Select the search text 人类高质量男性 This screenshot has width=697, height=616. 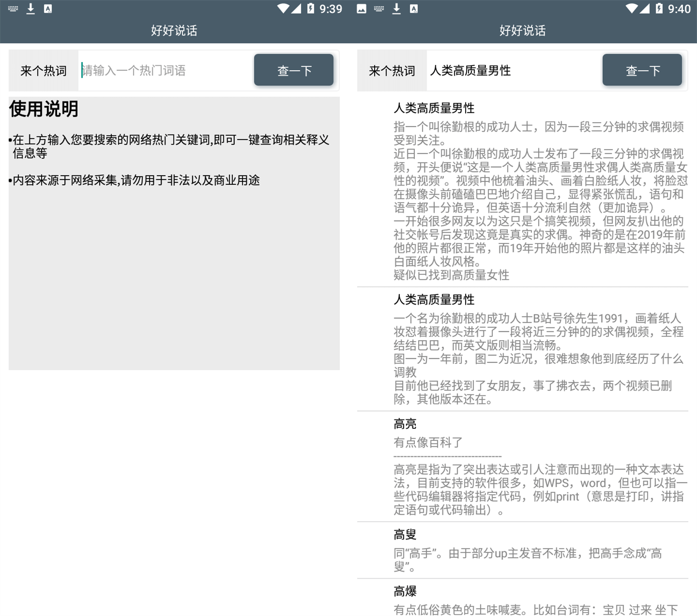click(x=470, y=70)
